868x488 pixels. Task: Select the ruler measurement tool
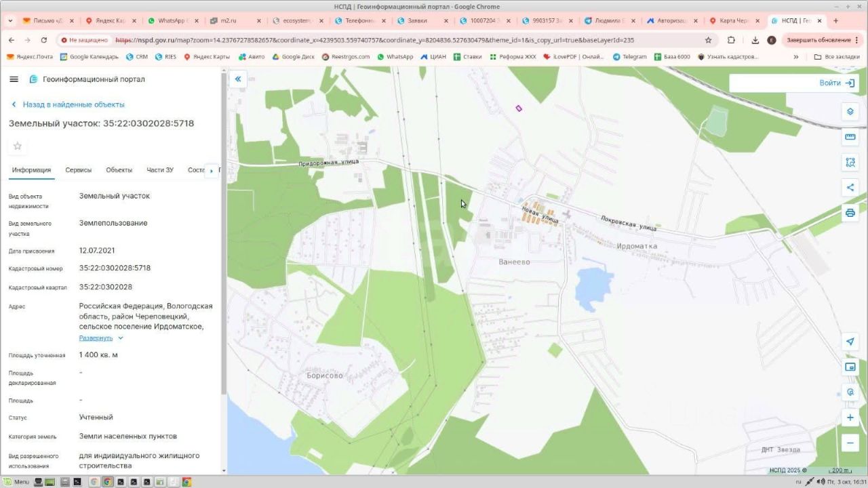tap(850, 137)
